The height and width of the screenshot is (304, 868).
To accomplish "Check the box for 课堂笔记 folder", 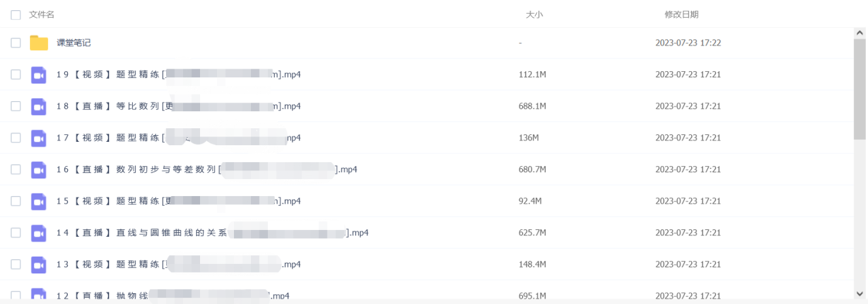I will (16, 43).
